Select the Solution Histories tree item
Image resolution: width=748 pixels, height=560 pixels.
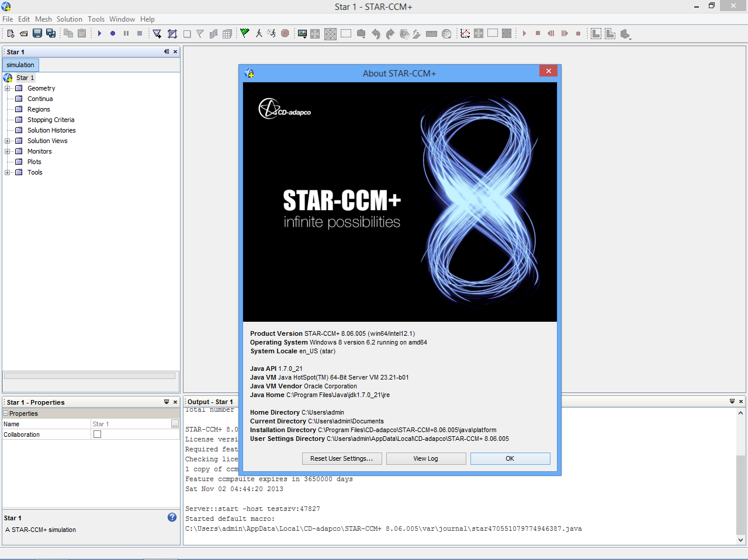click(51, 131)
